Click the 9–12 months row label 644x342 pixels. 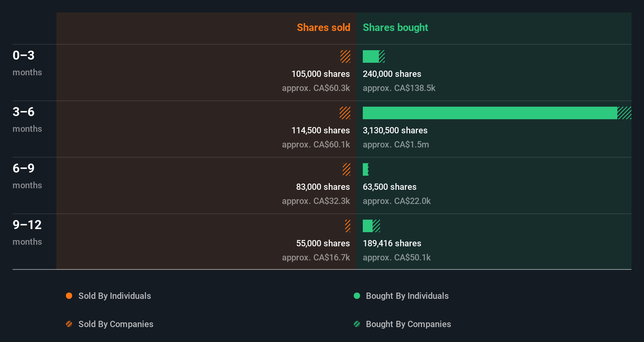coord(27,233)
